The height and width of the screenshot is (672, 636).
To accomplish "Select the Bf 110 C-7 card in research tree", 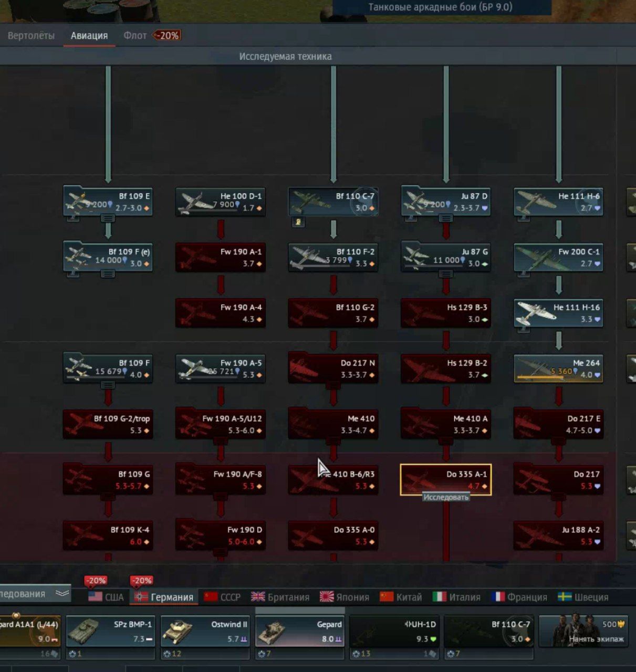I will click(x=333, y=202).
